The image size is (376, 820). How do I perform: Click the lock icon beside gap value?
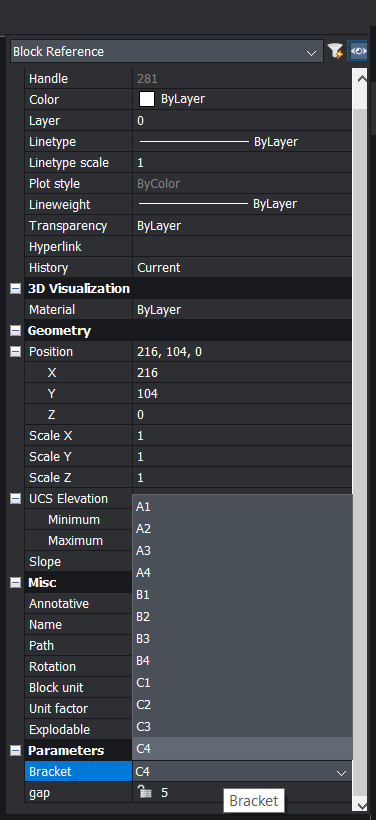tap(145, 792)
